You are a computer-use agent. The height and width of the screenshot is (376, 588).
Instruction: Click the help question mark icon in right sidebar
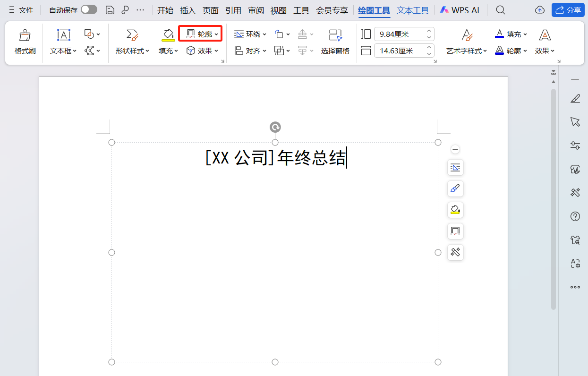click(x=575, y=216)
